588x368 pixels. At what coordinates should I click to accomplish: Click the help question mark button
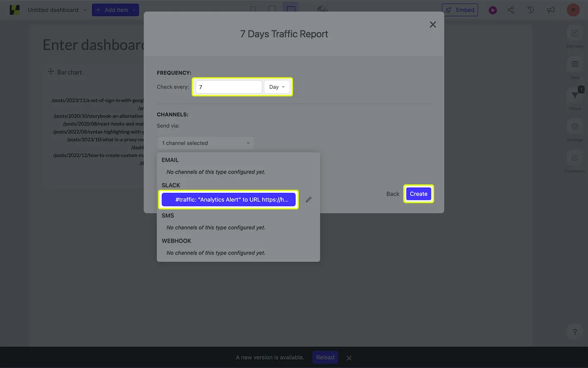575,332
